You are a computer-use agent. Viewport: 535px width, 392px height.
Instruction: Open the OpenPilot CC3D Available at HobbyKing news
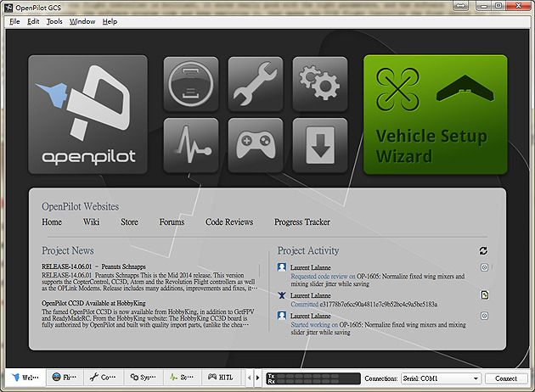93,303
